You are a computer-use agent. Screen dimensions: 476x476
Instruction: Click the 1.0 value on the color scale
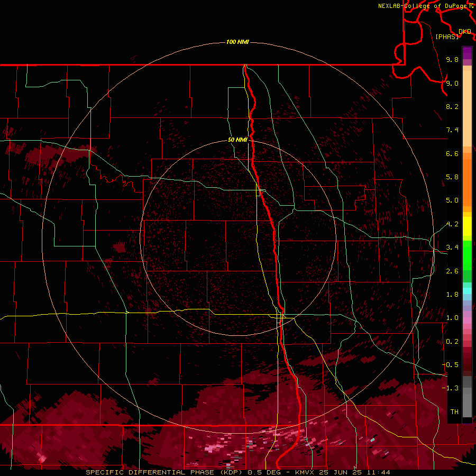coord(452,318)
